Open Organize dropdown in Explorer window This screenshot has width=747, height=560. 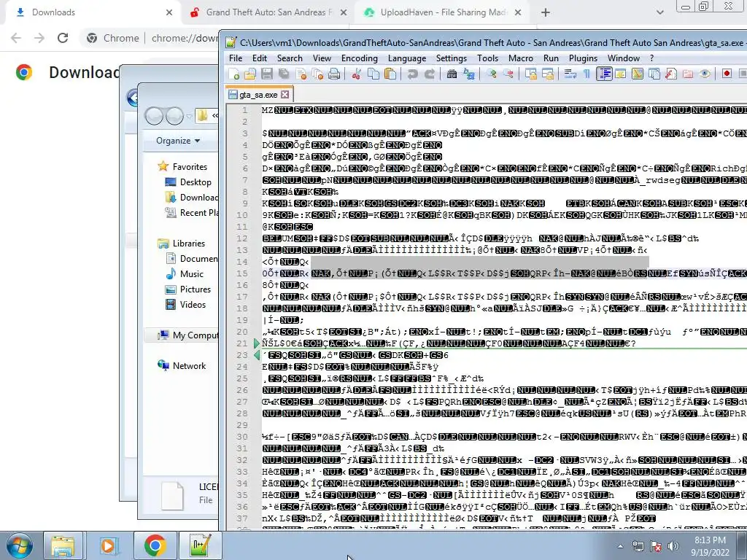pyautogui.click(x=177, y=141)
